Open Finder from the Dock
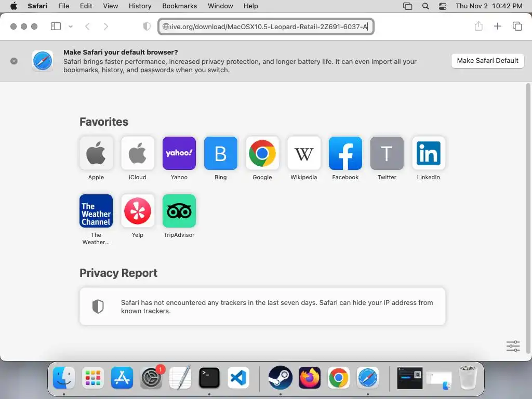532x399 pixels. (x=64, y=378)
